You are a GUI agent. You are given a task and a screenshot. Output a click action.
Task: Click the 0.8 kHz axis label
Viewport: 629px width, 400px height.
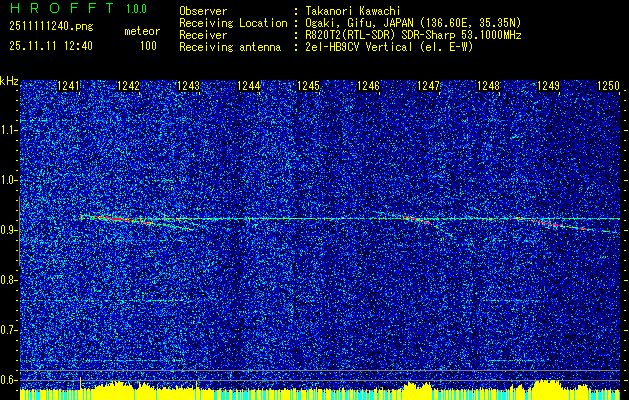point(7,280)
